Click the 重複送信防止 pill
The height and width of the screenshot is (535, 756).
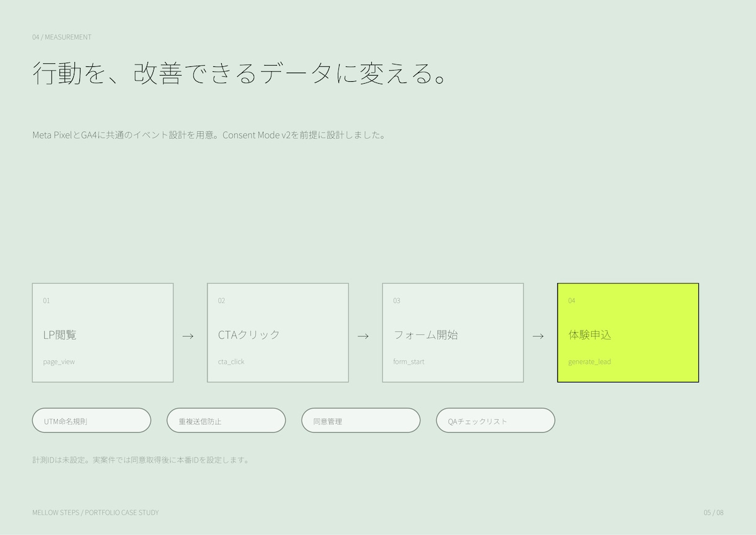[226, 420]
